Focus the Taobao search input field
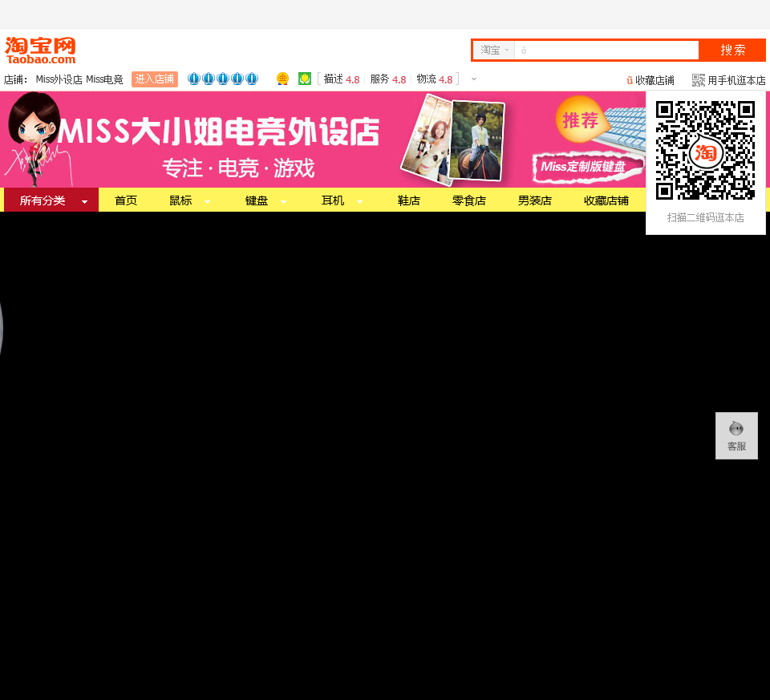The width and height of the screenshot is (770, 700). tap(606, 50)
